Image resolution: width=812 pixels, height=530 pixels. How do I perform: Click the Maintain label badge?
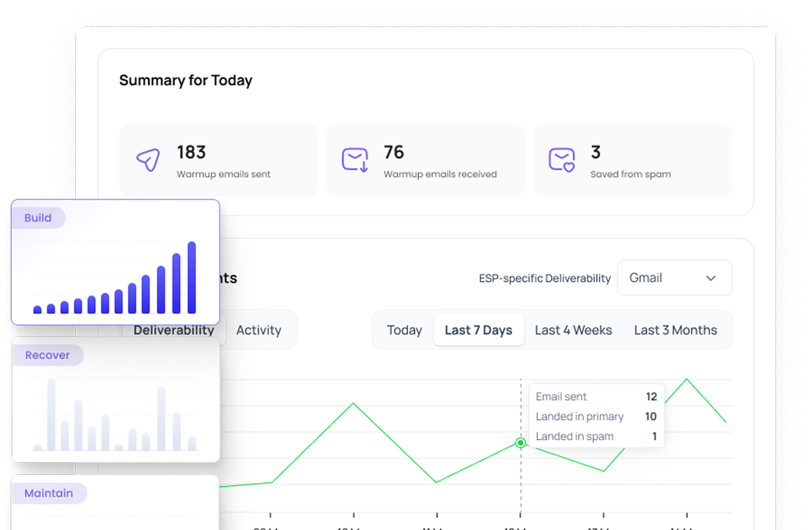49,493
